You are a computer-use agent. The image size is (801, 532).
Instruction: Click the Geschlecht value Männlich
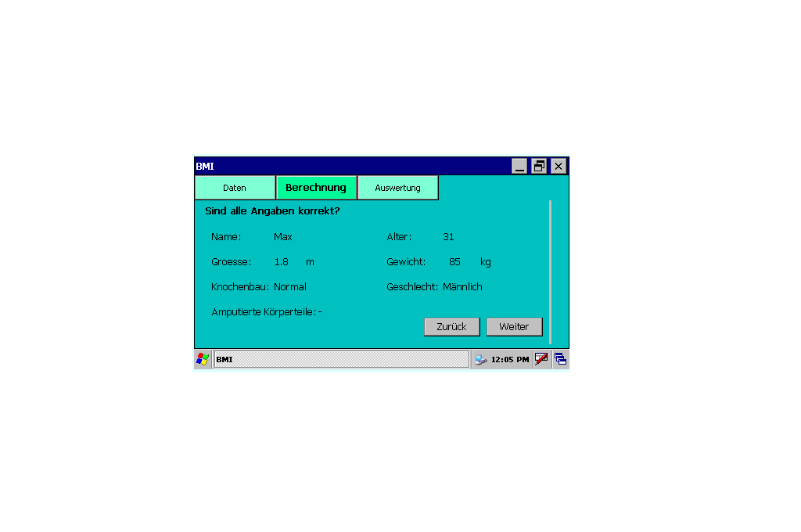tap(462, 287)
